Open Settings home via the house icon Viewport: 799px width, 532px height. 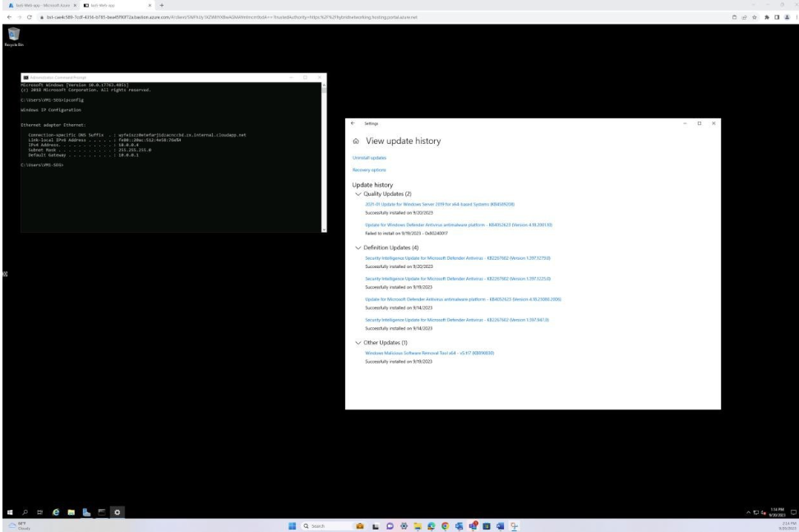coord(356,141)
